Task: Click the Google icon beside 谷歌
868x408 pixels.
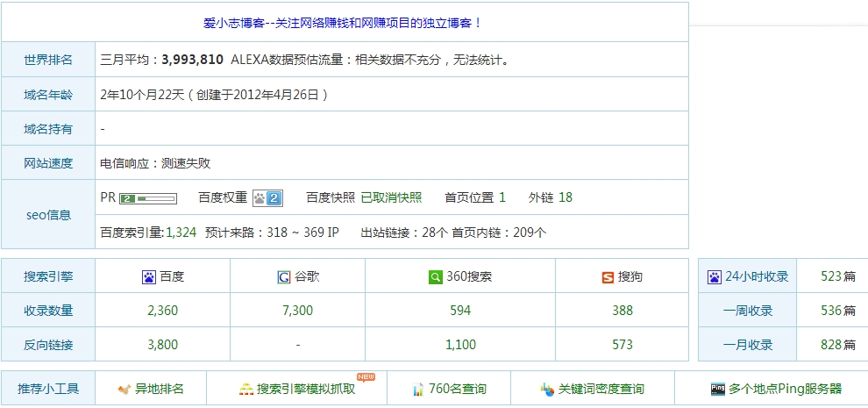Action: click(x=284, y=277)
